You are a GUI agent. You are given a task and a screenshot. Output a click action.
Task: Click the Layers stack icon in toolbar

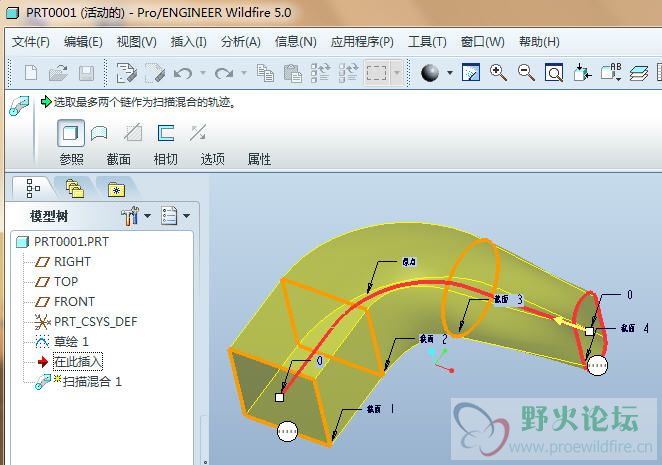click(639, 73)
